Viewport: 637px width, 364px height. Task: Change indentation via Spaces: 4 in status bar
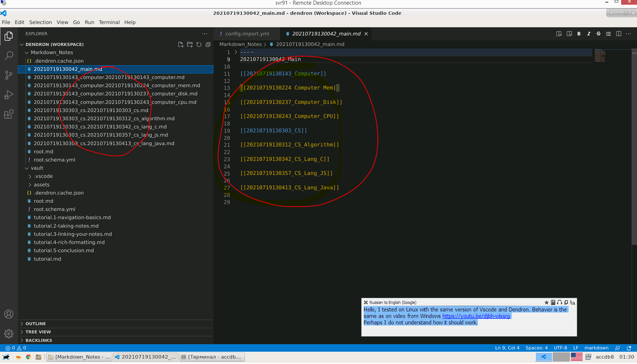click(537, 347)
